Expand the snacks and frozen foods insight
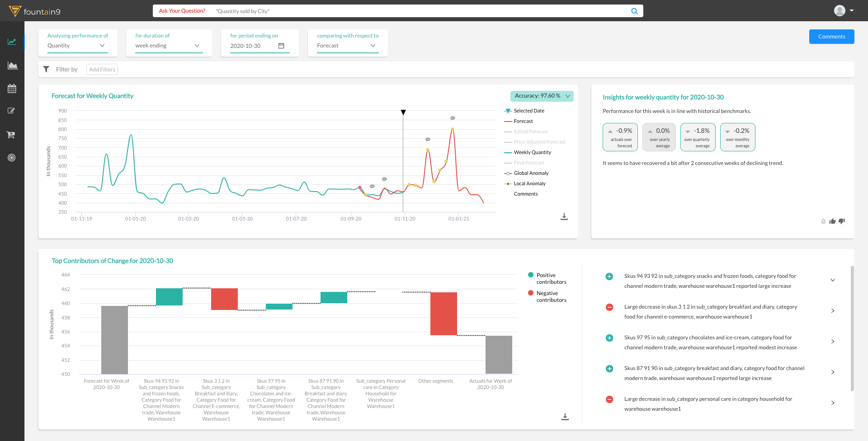Image resolution: width=868 pixels, height=441 pixels. coord(833,280)
